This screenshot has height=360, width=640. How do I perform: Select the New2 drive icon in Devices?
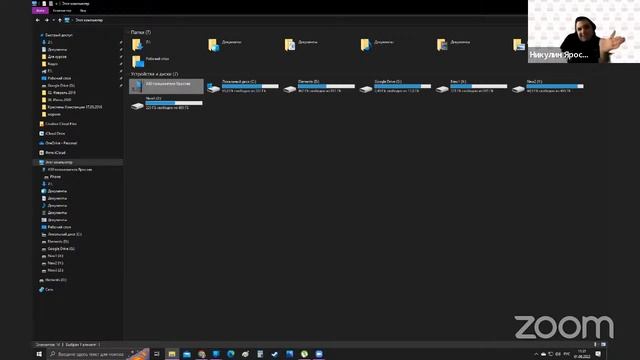point(518,88)
